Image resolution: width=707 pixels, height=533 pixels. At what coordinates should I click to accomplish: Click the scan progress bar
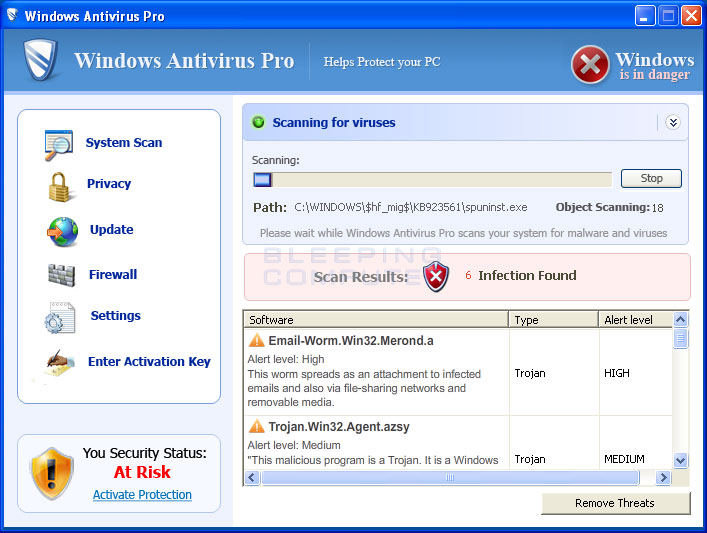point(432,179)
